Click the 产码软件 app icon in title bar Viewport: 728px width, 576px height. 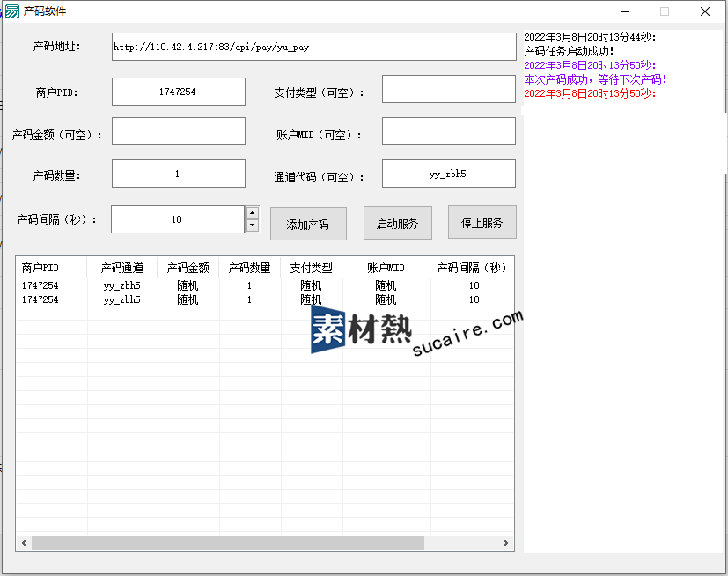pyautogui.click(x=12, y=11)
